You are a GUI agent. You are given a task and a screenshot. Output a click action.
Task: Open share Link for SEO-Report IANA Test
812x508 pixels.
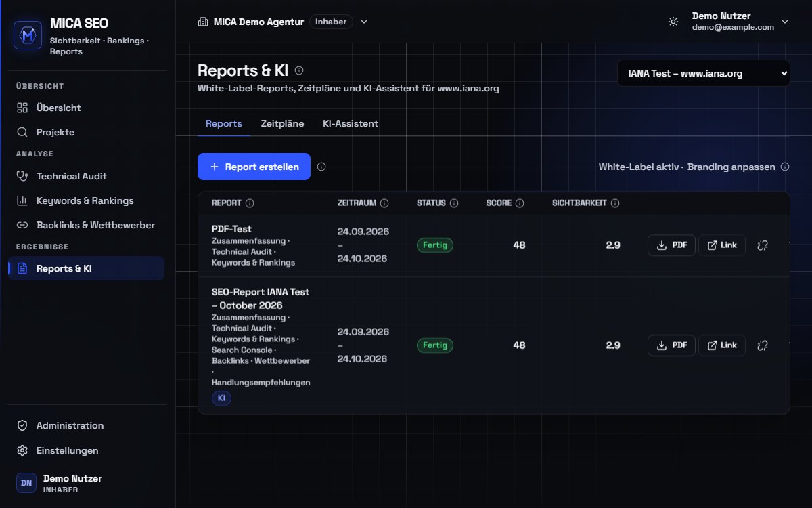pyautogui.click(x=722, y=345)
